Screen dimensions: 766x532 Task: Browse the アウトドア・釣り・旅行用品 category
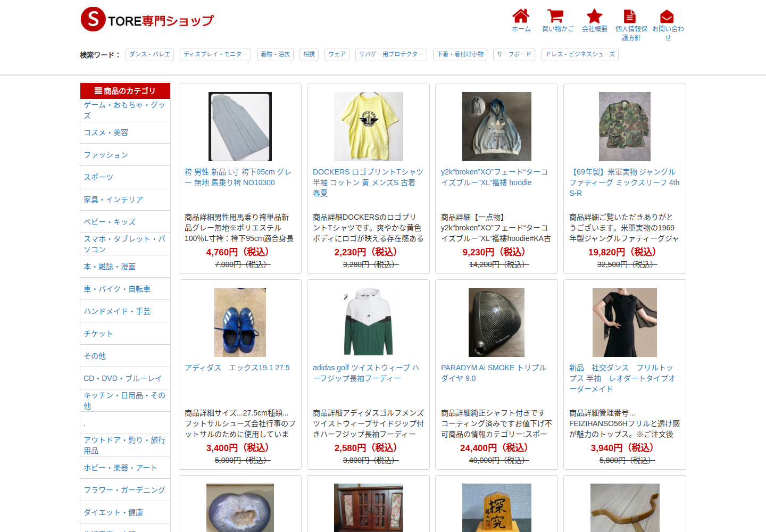coord(125,445)
